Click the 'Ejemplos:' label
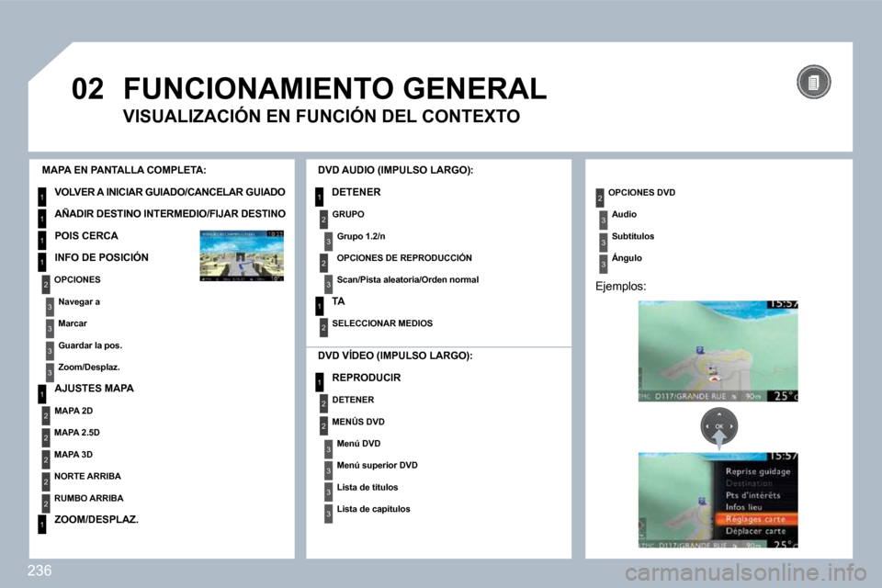The image size is (882, 588). click(x=621, y=287)
